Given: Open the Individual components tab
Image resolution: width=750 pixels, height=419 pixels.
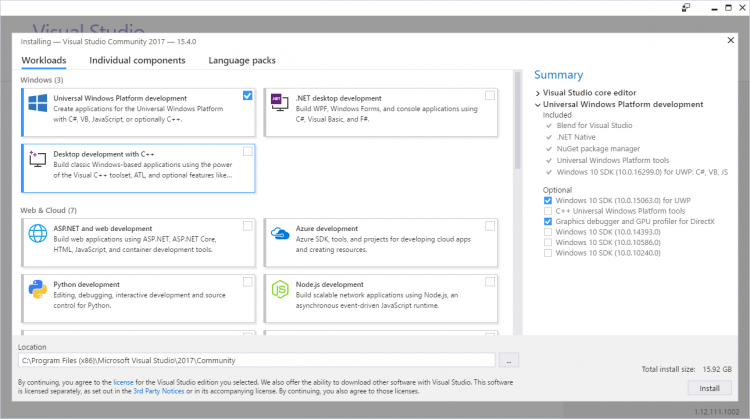Looking at the screenshot, I should 137,60.
